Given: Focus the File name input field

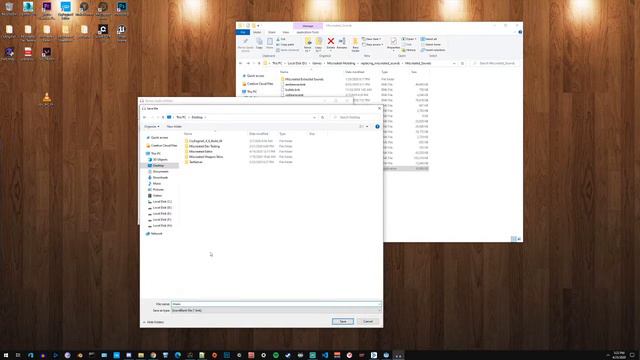Looking at the screenshot, I should (x=276, y=304).
